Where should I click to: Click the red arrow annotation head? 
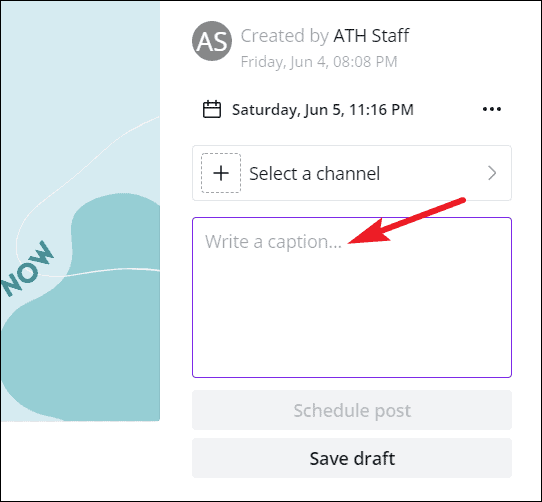point(368,233)
